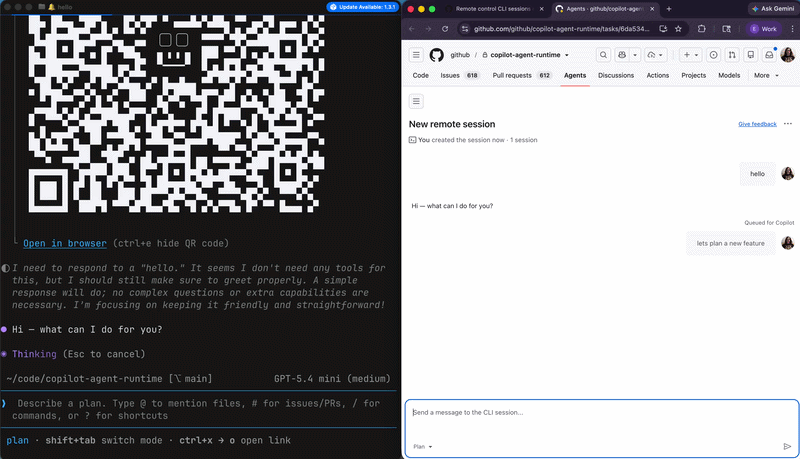Image resolution: width=800 pixels, height=459 pixels.
Task: Click the 'Update Available: 1.3.1' badge in terminal
Action: point(362,7)
